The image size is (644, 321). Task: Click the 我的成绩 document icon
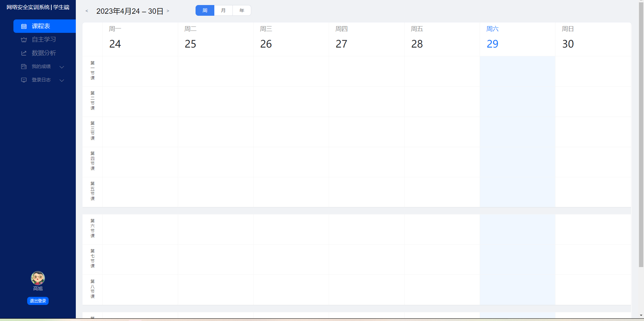tap(24, 67)
